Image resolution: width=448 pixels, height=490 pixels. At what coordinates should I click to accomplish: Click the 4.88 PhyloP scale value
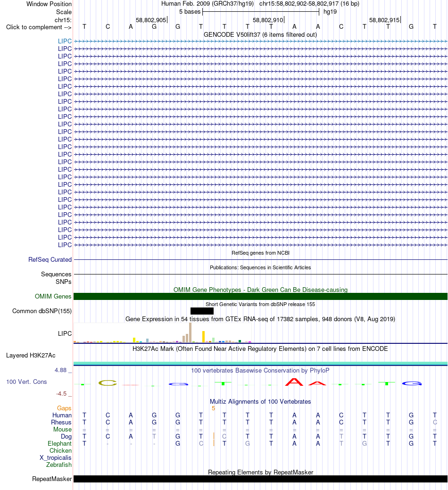coord(61,370)
